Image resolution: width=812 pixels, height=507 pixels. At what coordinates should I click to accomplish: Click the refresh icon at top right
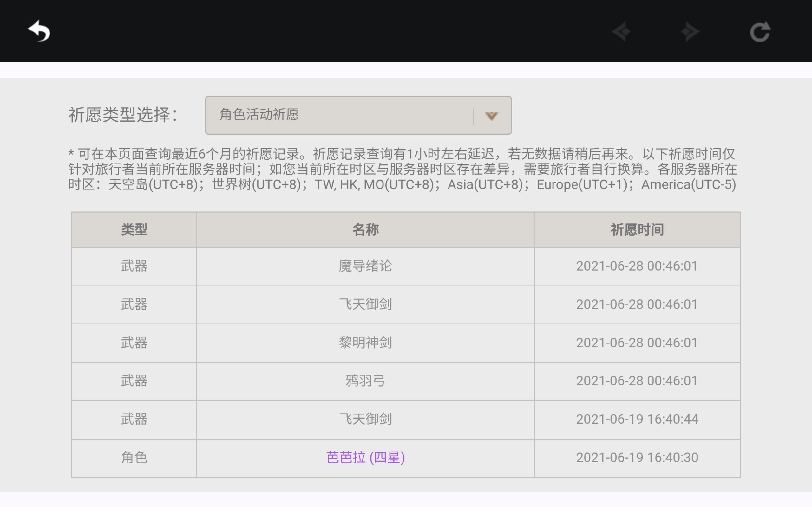click(760, 32)
